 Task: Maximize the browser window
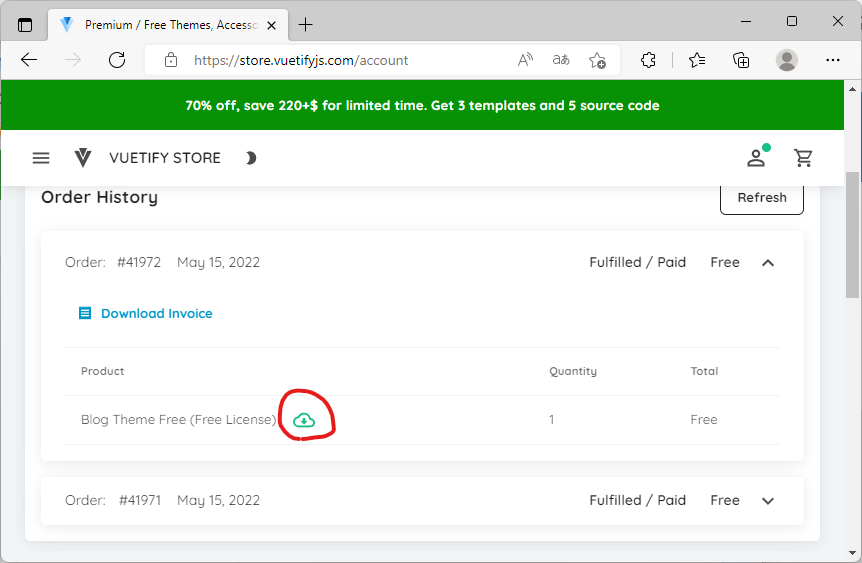click(x=792, y=21)
